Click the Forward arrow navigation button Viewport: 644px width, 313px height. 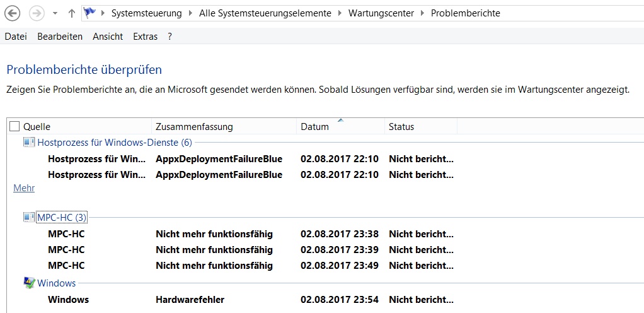pos(37,14)
